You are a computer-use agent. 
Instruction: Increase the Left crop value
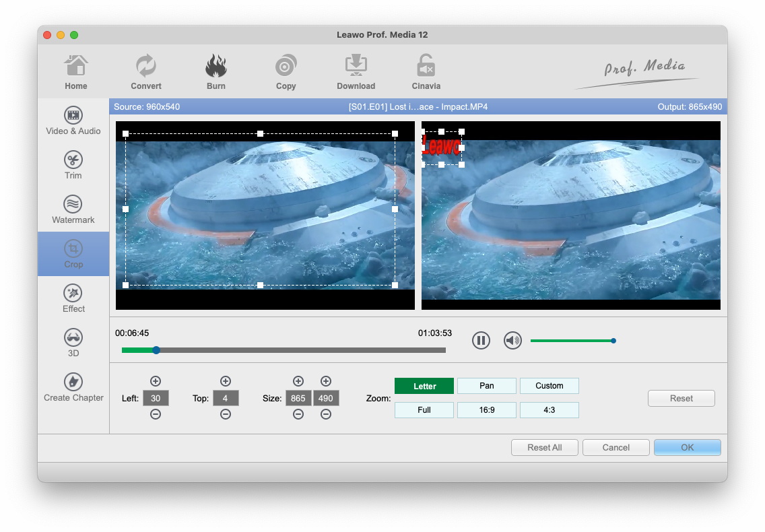tap(156, 381)
